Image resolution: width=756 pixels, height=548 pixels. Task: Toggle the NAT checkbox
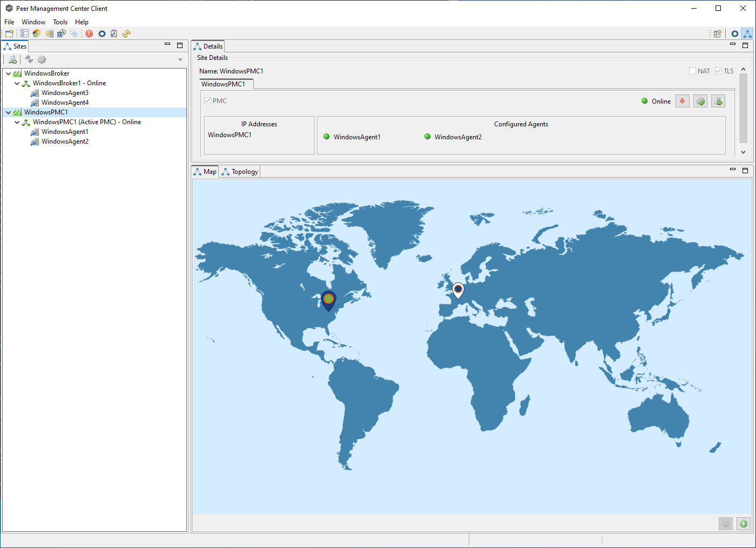[x=692, y=71]
